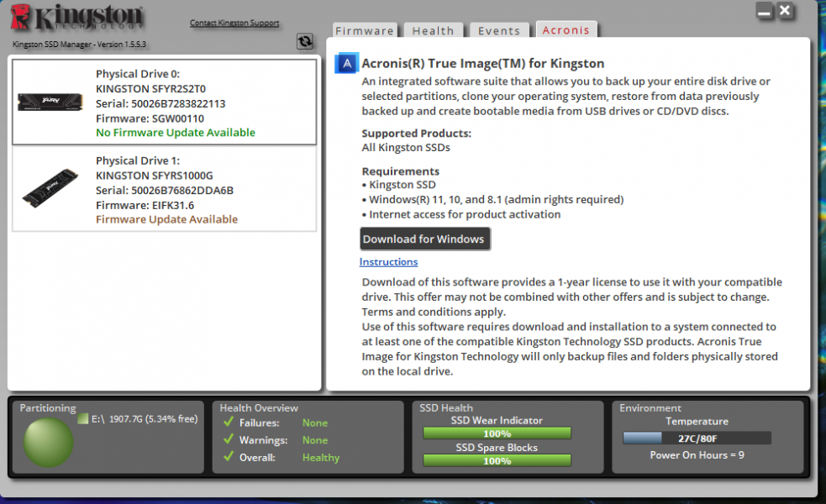Click the Failures checkmark icon
Screen dimensions: 826x504
228,422
